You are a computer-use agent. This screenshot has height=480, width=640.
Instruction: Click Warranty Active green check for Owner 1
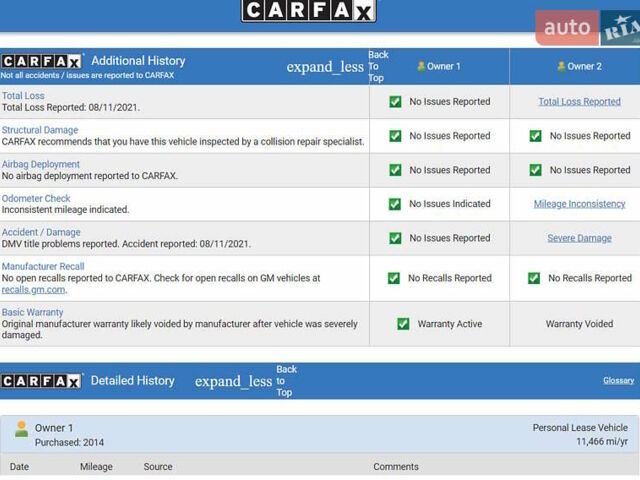tap(403, 324)
